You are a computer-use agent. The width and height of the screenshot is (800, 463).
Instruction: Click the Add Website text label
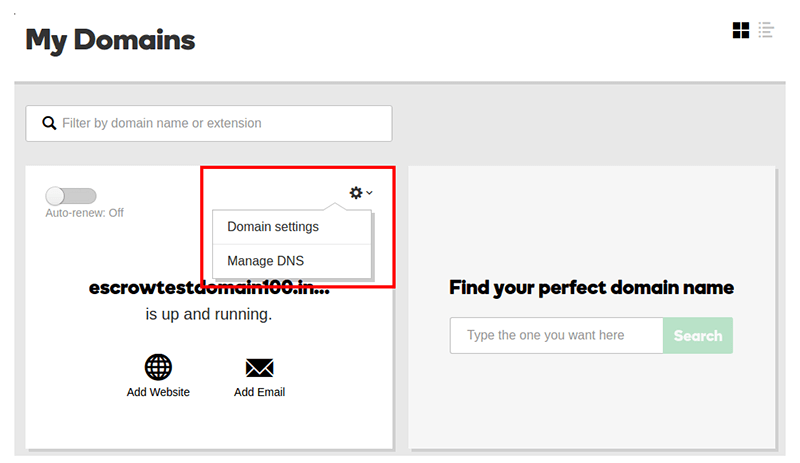[x=158, y=392]
